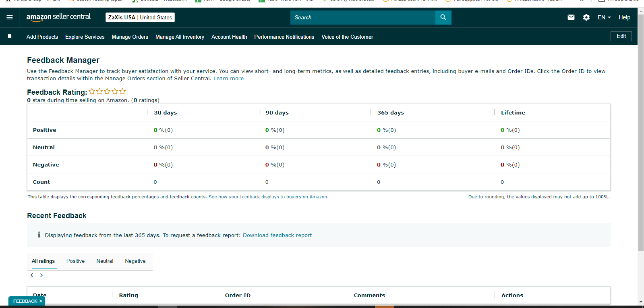Click the Edit button in navigation bar

click(621, 36)
